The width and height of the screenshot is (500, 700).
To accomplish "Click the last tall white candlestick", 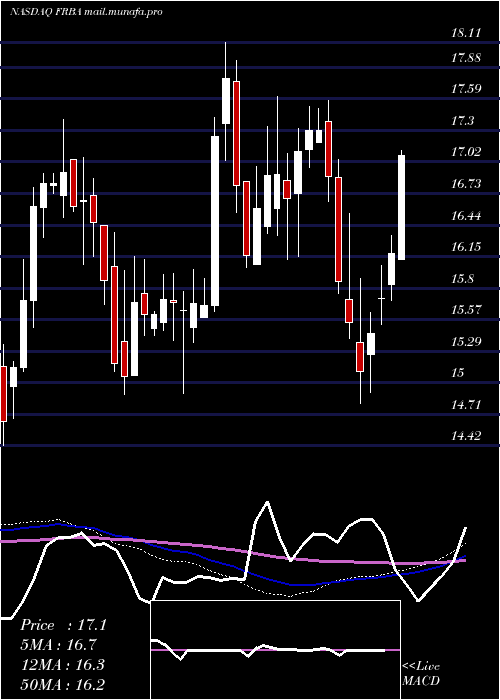I will click(402, 208).
